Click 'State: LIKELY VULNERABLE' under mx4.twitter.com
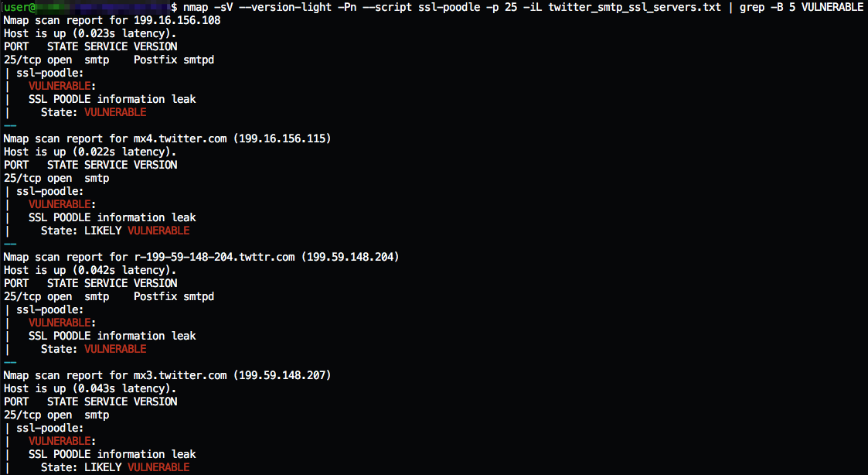The image size is (868, 475). 115,231
